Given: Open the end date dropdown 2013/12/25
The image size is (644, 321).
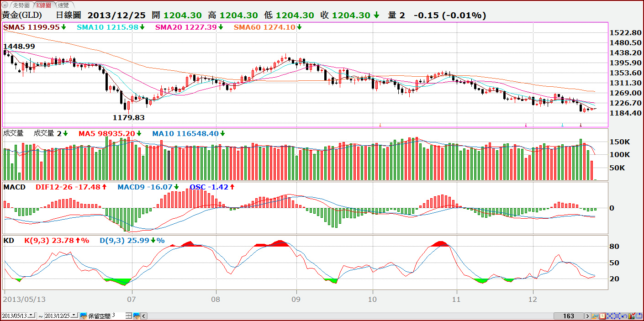Looking at the screenshot, I should [x=74, y=315].
